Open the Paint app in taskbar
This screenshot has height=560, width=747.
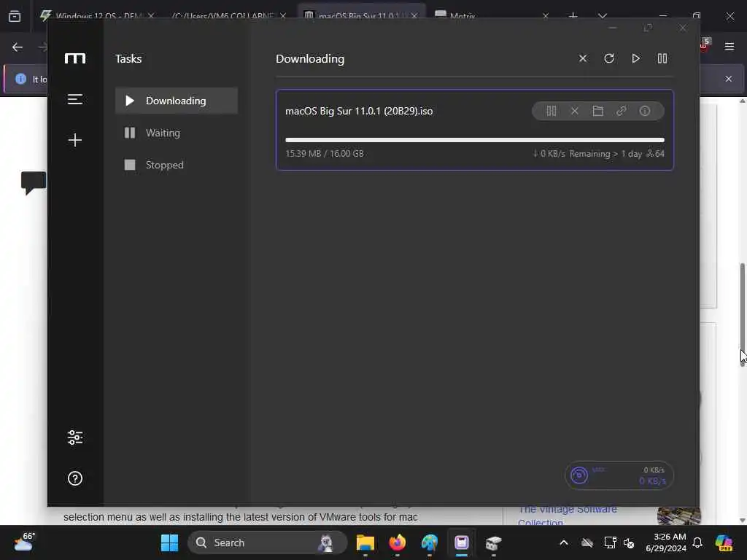point(429,542)
